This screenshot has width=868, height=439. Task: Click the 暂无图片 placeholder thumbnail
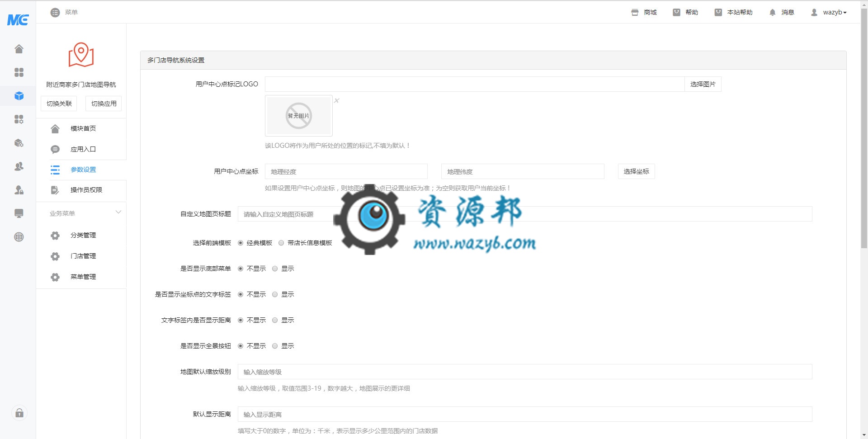pos(299,116)
